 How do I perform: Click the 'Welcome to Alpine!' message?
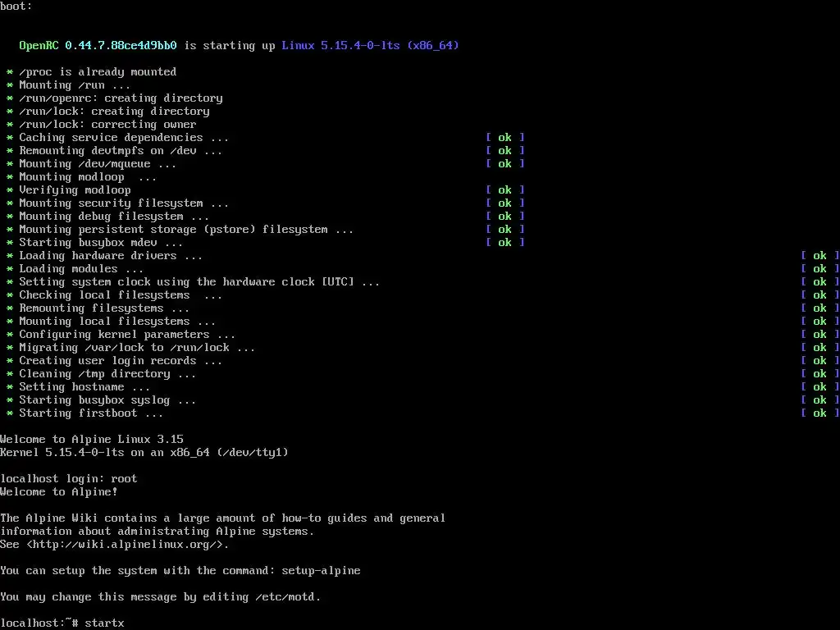[59, 492]
